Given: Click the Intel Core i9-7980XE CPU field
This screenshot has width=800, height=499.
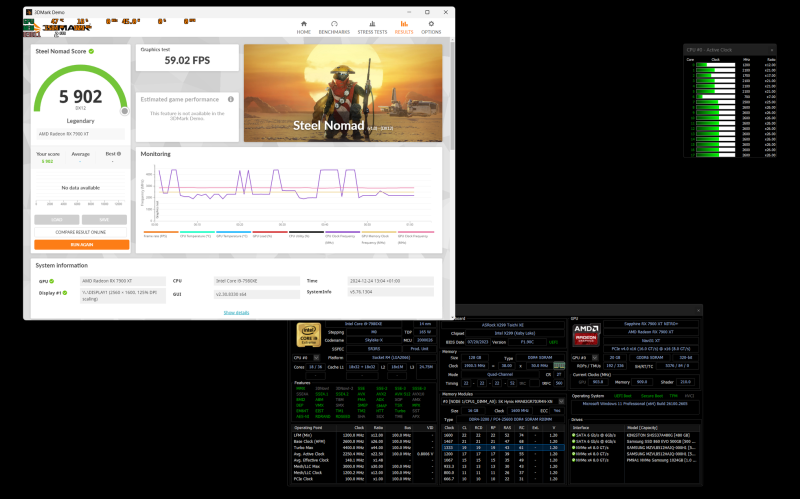Looking at the screenshot, I should point(257,281).
